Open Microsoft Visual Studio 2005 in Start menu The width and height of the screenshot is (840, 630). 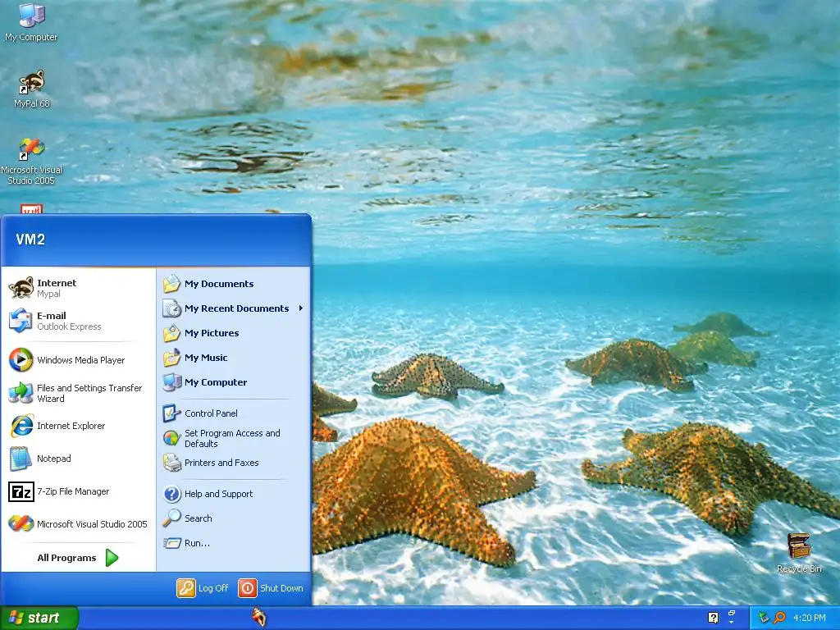click(78, 524)
